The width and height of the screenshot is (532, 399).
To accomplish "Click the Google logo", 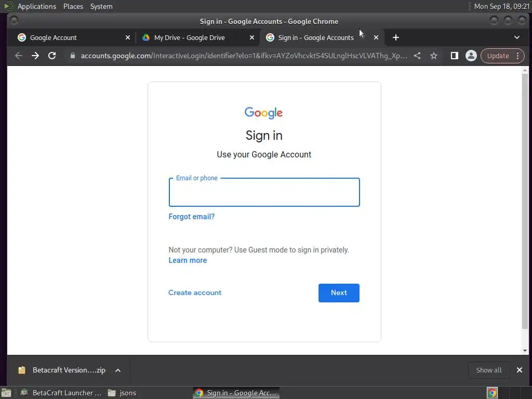I will [x=263, y=113].
